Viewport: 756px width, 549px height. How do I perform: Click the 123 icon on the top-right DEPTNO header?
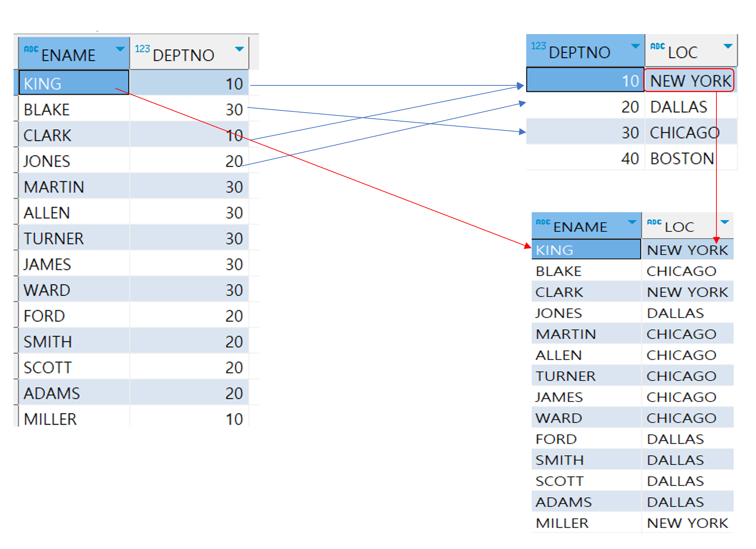coord(538,46)
